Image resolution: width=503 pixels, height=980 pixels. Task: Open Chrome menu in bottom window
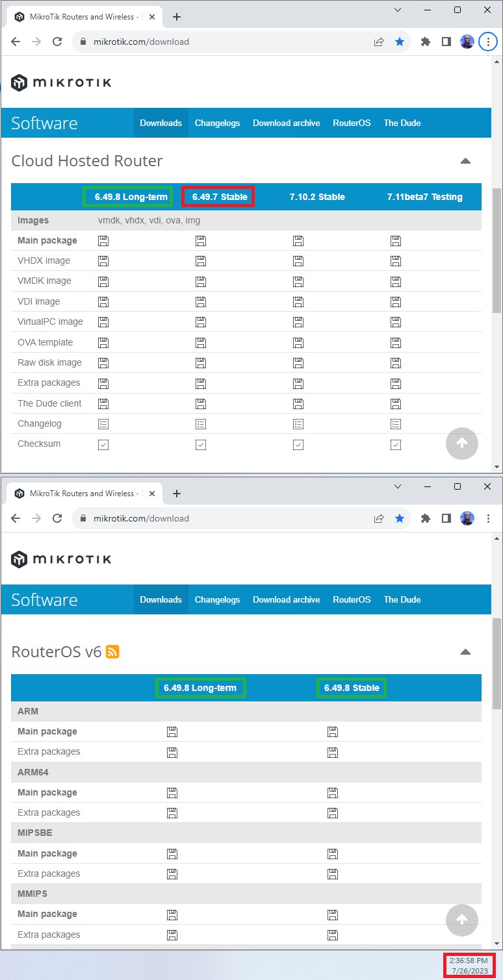point(488,518)
